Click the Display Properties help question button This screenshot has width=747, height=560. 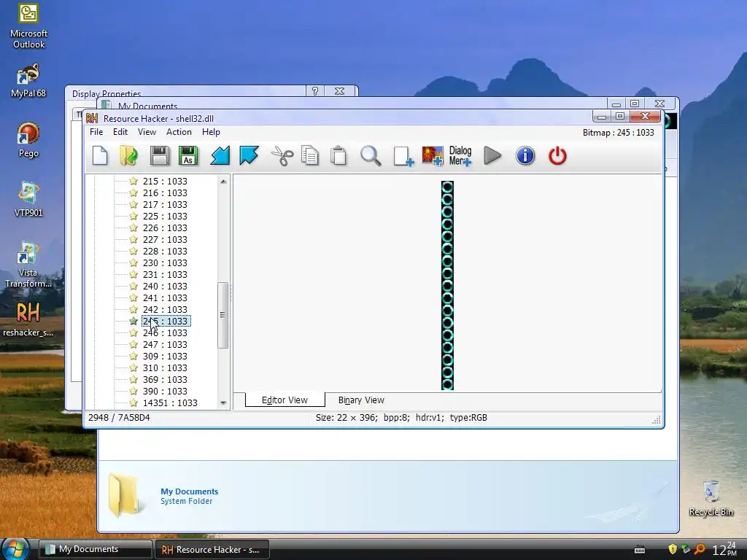315,91
